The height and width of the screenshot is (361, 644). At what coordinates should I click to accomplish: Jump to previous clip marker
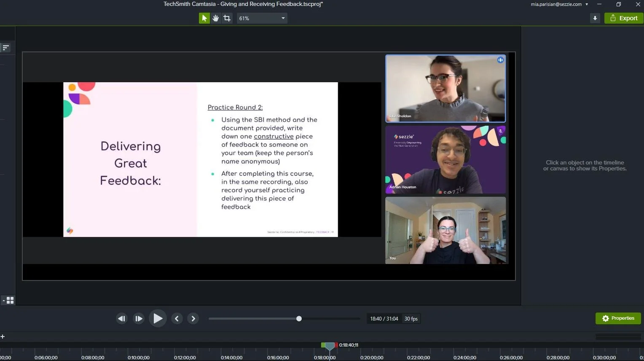point(177,319)
